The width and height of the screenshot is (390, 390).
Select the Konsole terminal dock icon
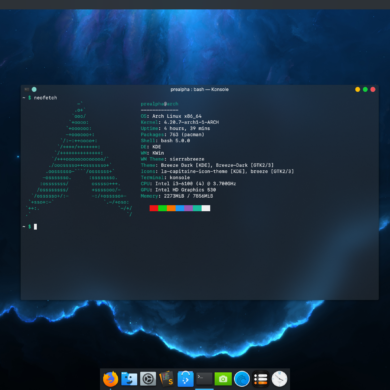click(204, 378)
